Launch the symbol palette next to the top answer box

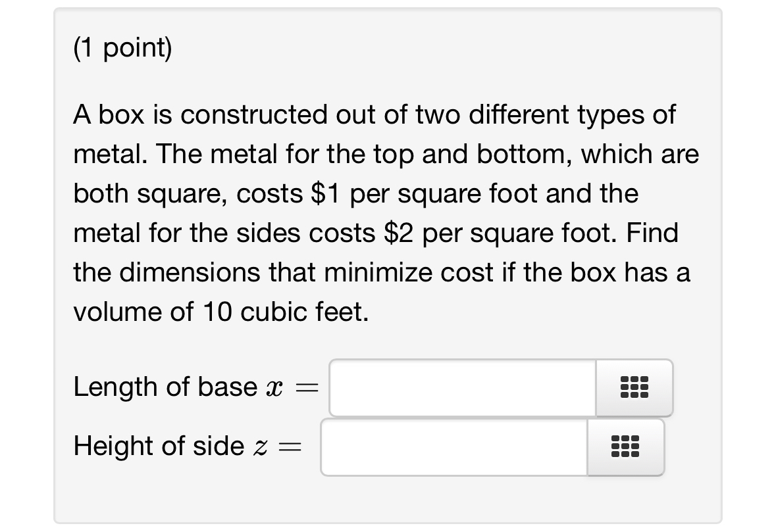pyautogui.click(x=634, y=387)
